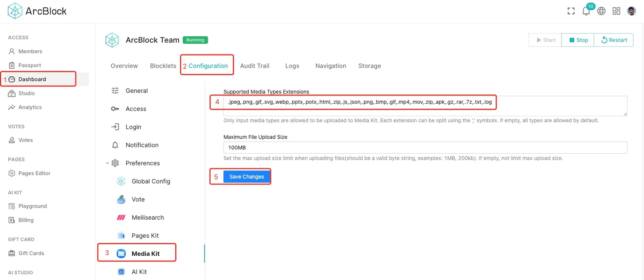Viewport: 644px width, 280px height.
Task: Click the Votes stamp icon
Action: pos(12,140)
